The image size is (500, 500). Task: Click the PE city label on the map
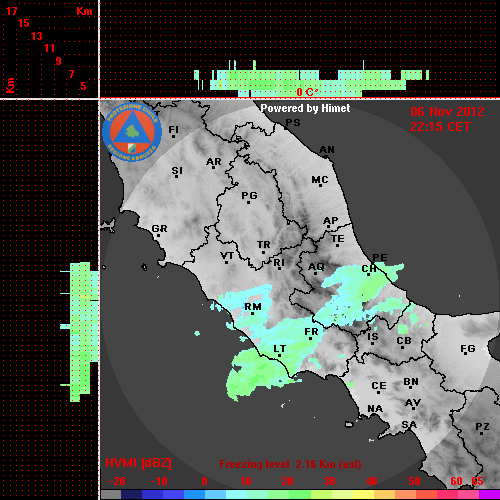coord(380,258)
